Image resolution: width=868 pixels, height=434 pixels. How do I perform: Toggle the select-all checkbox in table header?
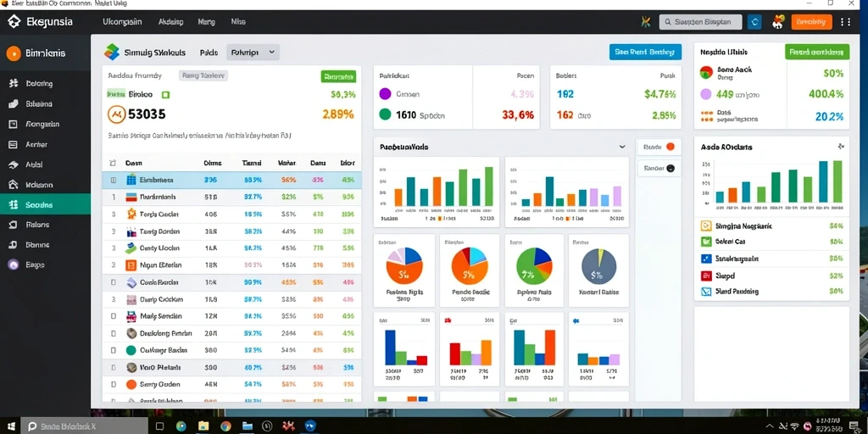click(114, 164)
